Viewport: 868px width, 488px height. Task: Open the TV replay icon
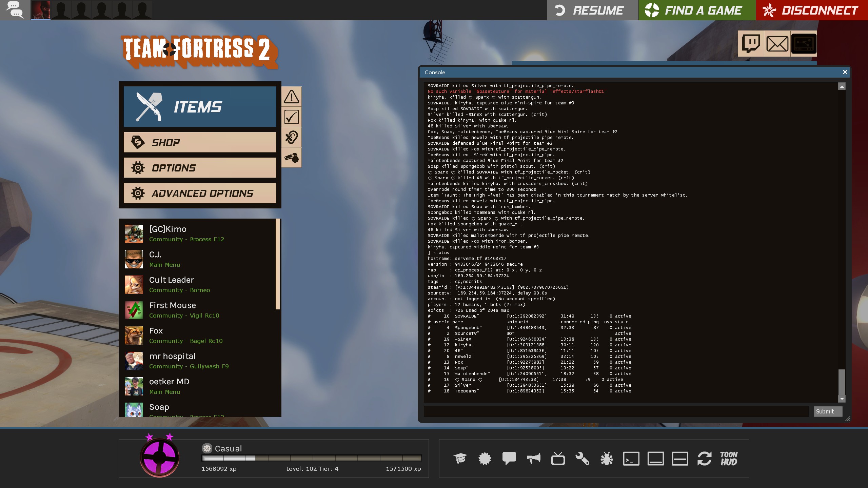(558, 459)
